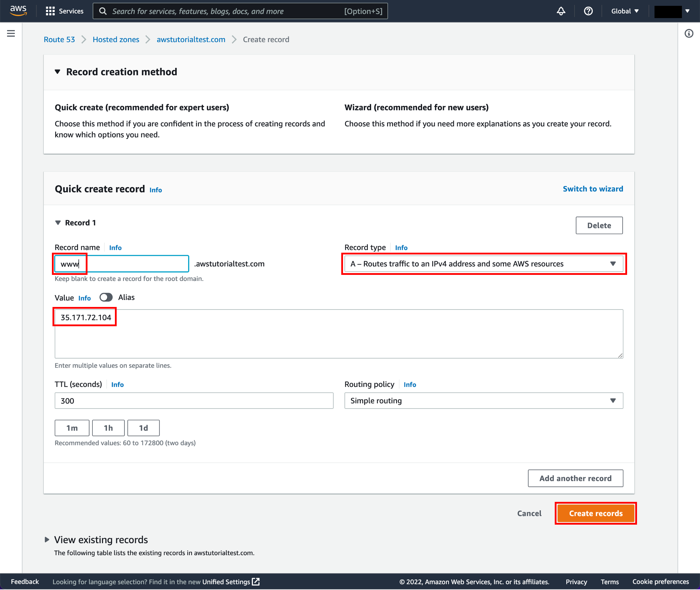700x590 pixels.
Task: Click the Unified Settings external link icon
Action: 256,582
